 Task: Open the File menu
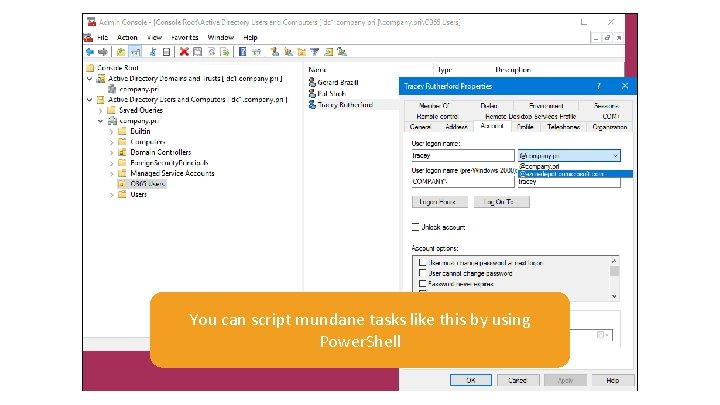click(103, 37)
